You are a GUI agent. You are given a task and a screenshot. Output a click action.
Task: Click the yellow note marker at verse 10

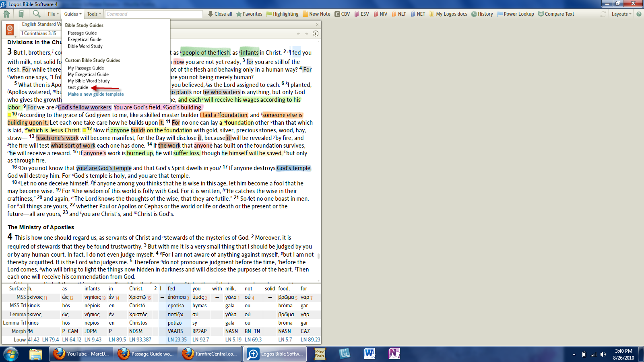point(9,115)
